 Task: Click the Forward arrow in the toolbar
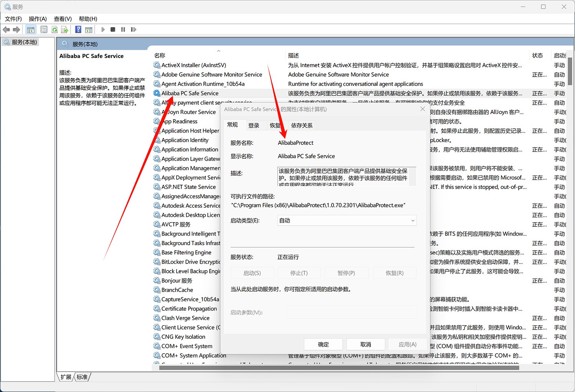pos(16,30)
